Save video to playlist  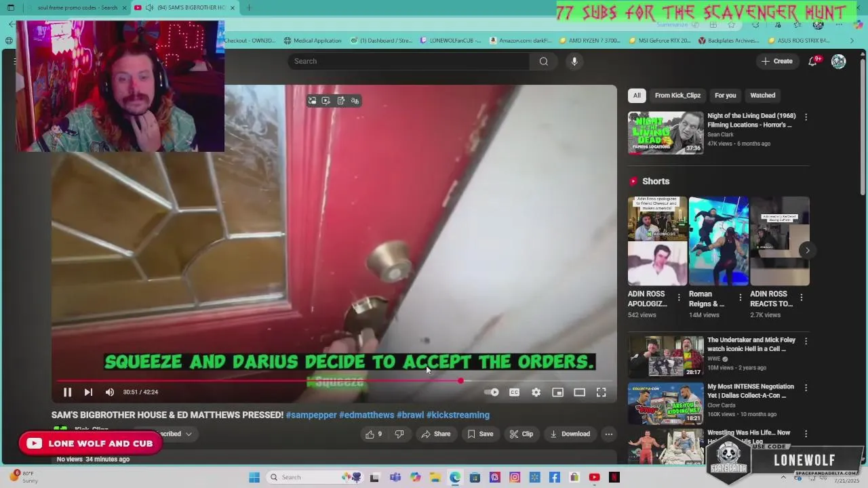click(480, 434)
